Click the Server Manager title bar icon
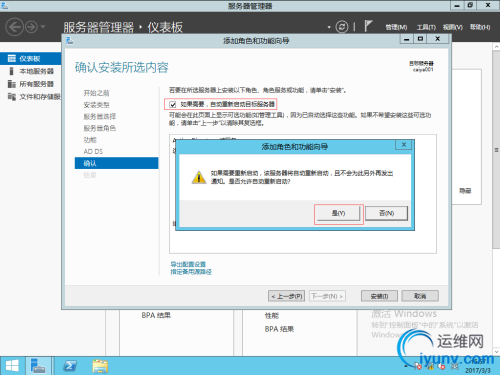Image resolution: width=500 pixels, height=375 pixels. (4, 6)
